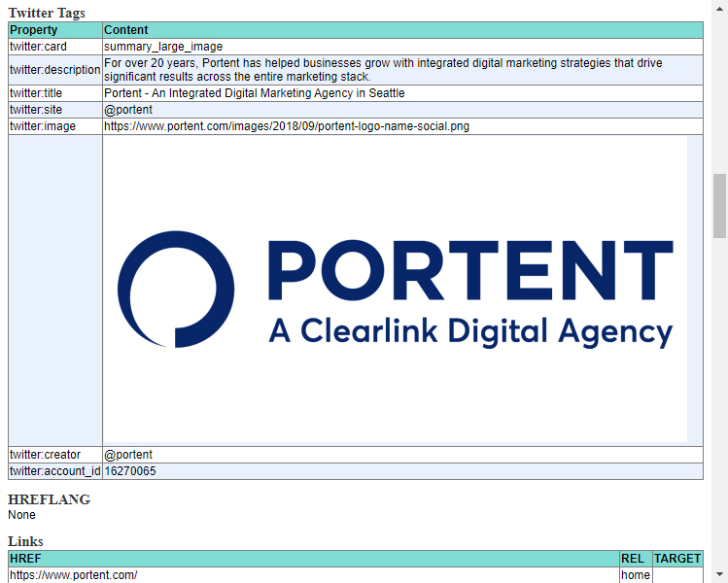The image size is (728, 583).
Task: Click the twitter:site property cell
Action: click(x=55, y=110)
